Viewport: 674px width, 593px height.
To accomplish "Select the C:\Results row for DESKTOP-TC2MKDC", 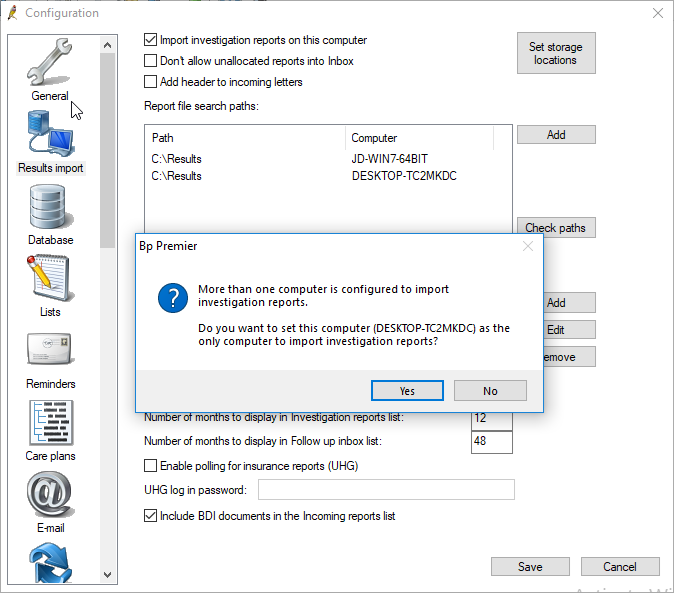I will click(x=321, y=176).
